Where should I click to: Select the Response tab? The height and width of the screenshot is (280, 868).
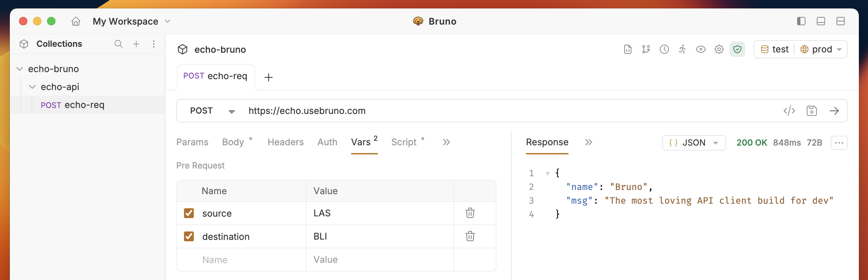click(547, 142)
